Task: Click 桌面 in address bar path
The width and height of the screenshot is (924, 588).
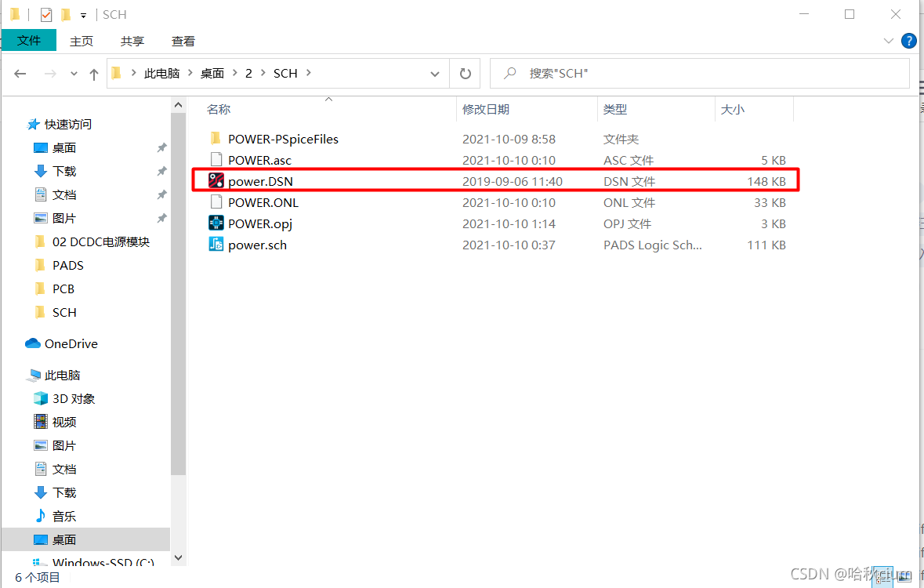Action: 212,73
